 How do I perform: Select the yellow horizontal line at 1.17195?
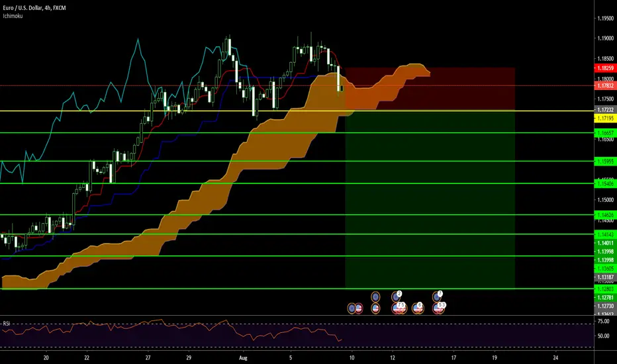[x=297, y=111]
